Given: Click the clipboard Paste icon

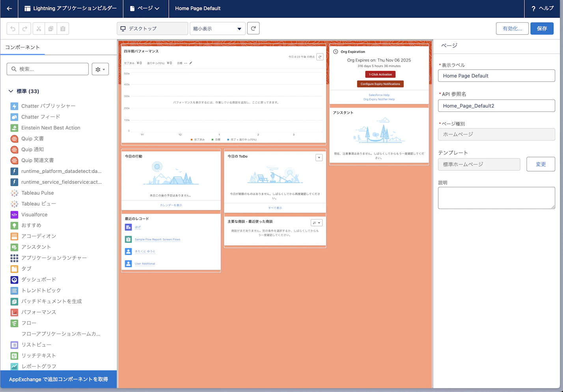Looking at the screenshot, I should (63, 28).
